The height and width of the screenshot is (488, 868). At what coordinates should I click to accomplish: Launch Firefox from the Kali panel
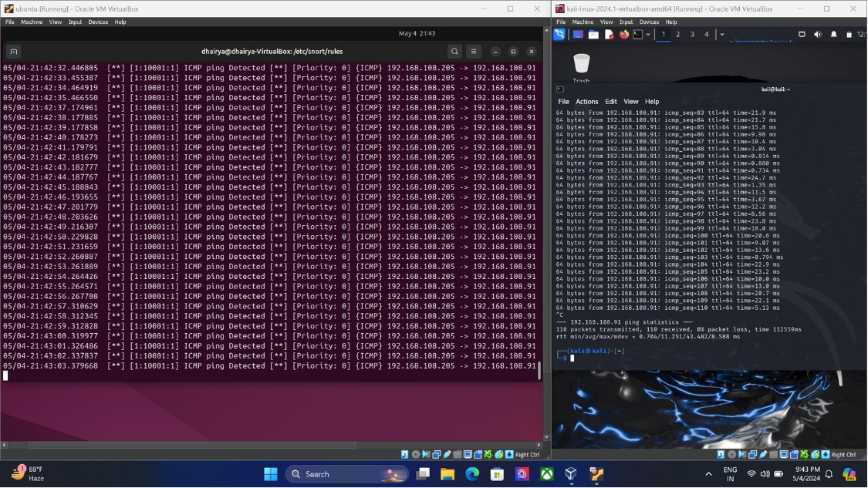tap(623, 34)
